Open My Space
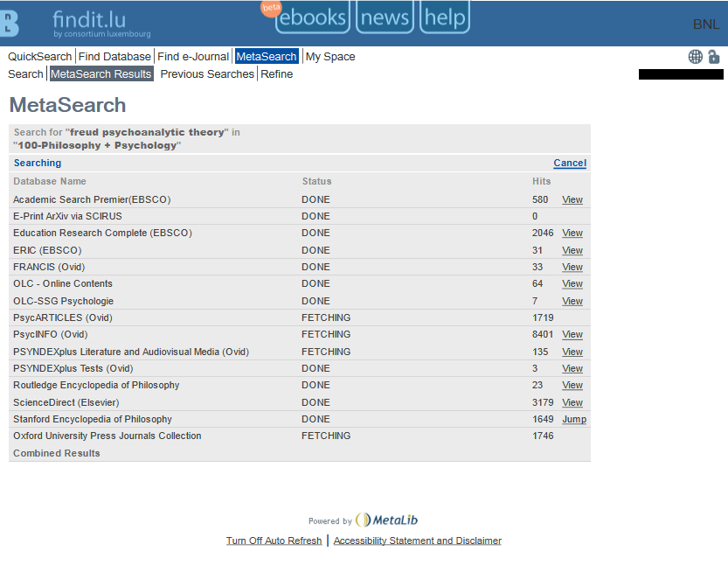This screenshot has height=565, width=728. point(330,57)
